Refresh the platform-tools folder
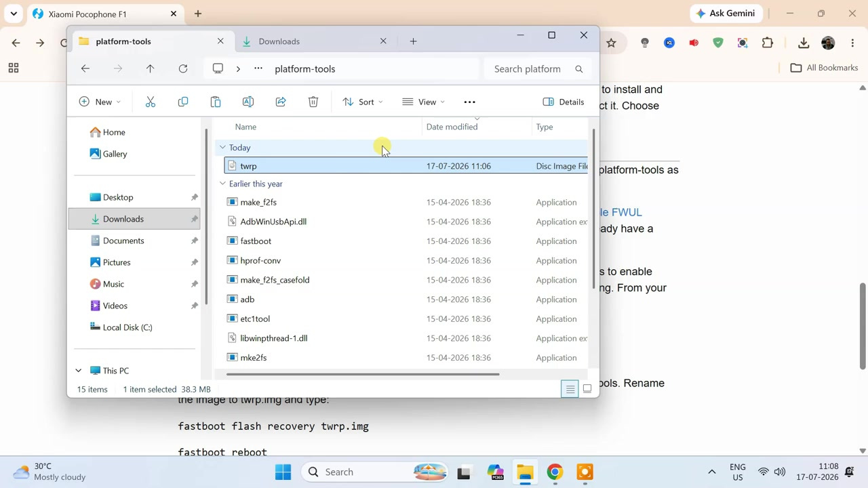Screen dimensions: 868x488 183,68
